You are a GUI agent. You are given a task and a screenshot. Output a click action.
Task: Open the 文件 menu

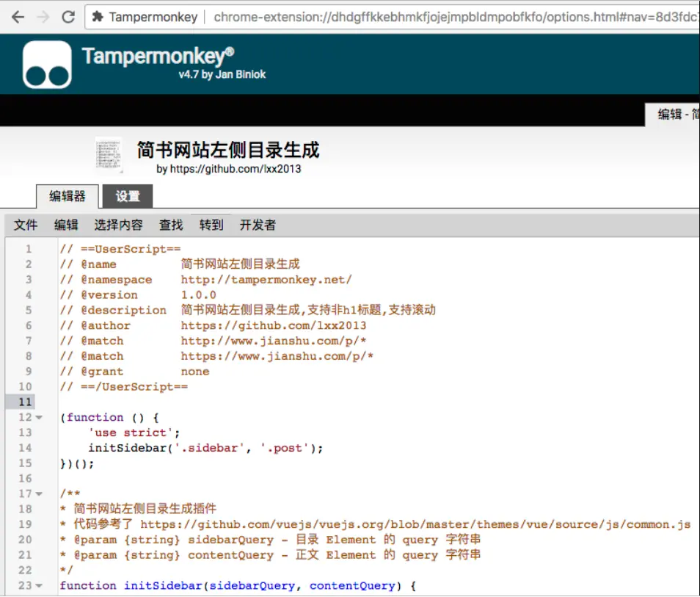[x=26, y=225]
